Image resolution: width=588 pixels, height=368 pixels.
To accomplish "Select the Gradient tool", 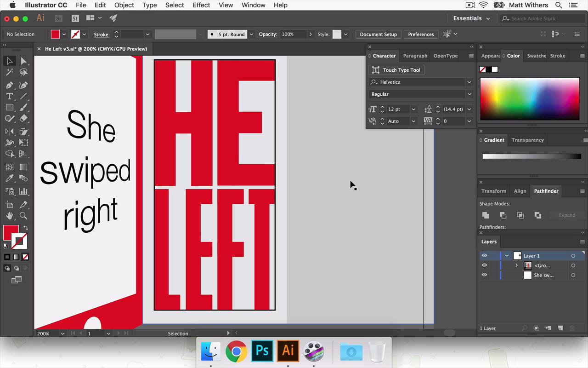I will pos(23,167).
